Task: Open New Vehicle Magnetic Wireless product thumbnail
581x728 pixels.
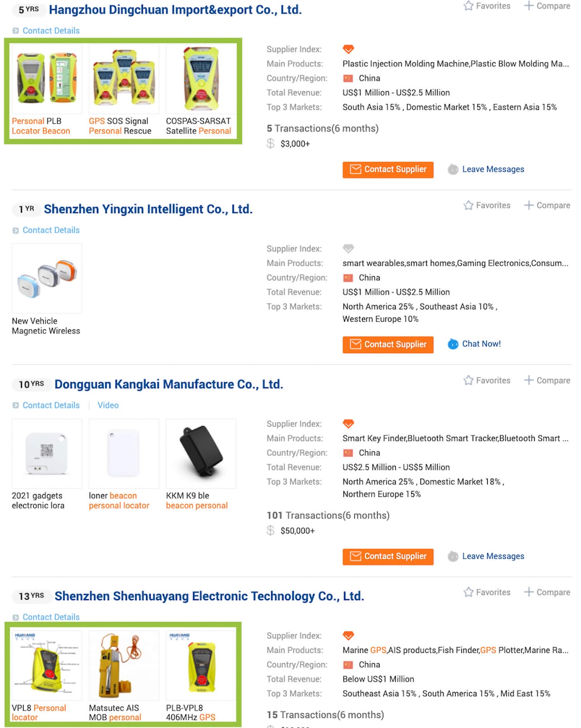Action: click(47, 278)
